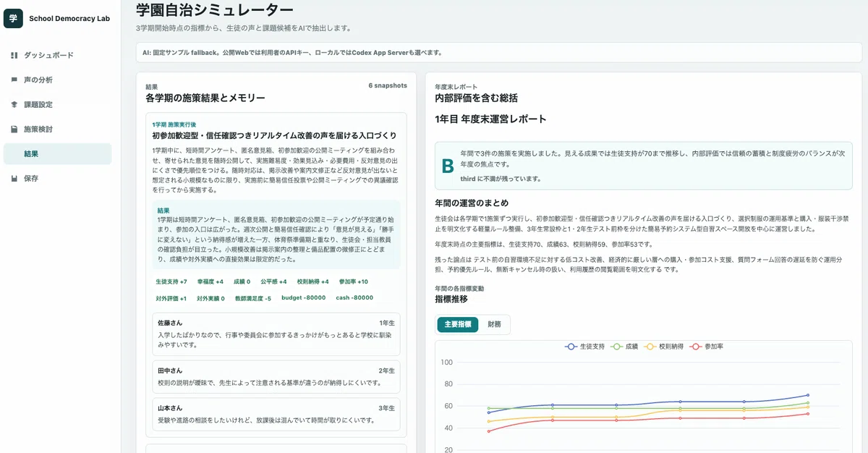Click the 1年目 年度末運営レポート heading
The height and width of the screenshot is (453, 868).
coord(490,119)
